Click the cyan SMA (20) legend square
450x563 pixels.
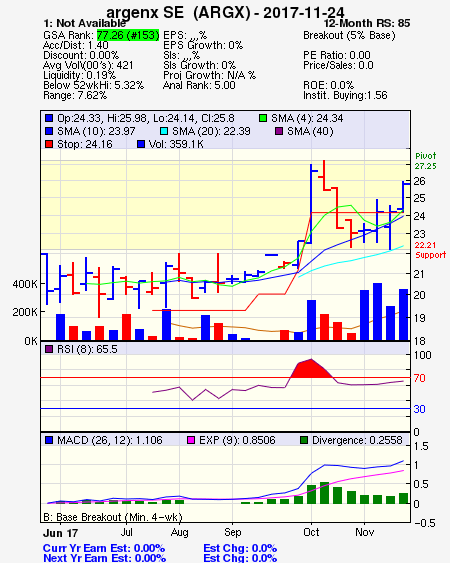(x=164, y=131)
